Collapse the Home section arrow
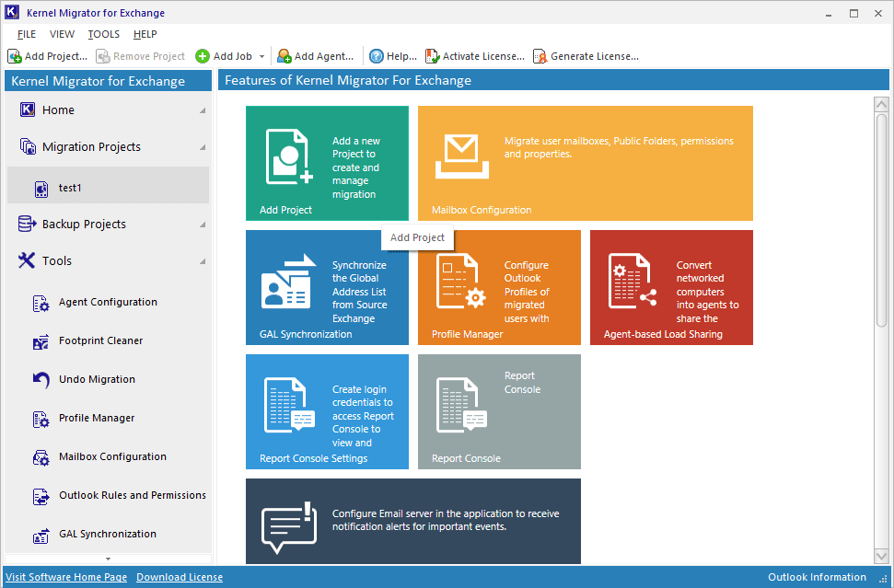The width and height of the screenshot is (894, 588). [x=203, y=110]
